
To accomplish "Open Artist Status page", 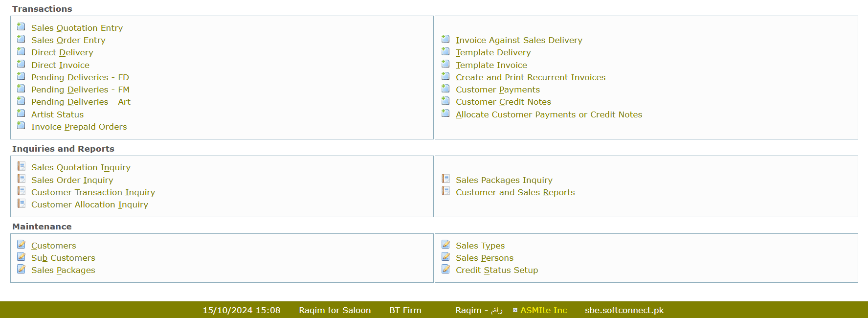I will click(x=57, y=114).
